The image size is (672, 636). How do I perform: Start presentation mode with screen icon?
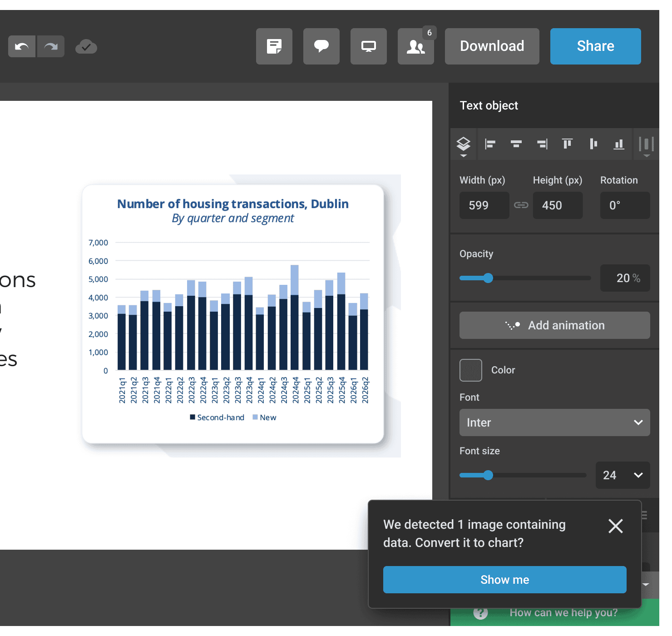(x=369, y=46)
